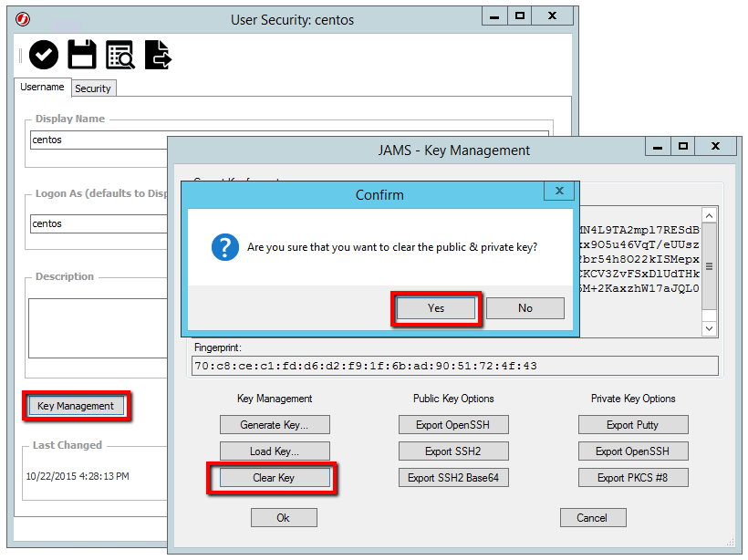Export private key for Putty
748x560 pixels.
pyautogui.click(x=633, y=424)
